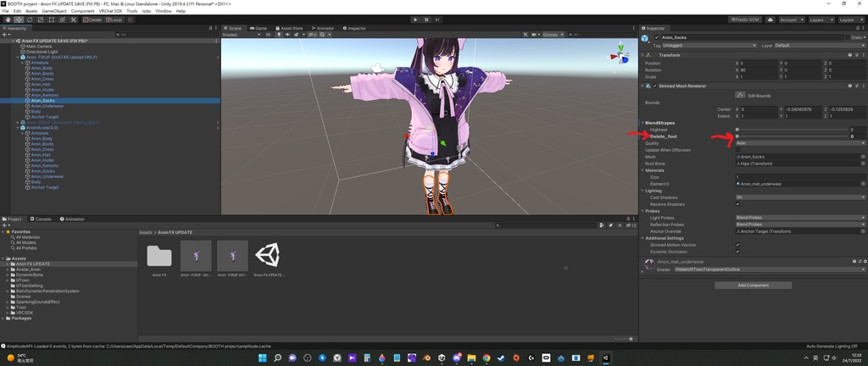Click the Pause button

427,19
